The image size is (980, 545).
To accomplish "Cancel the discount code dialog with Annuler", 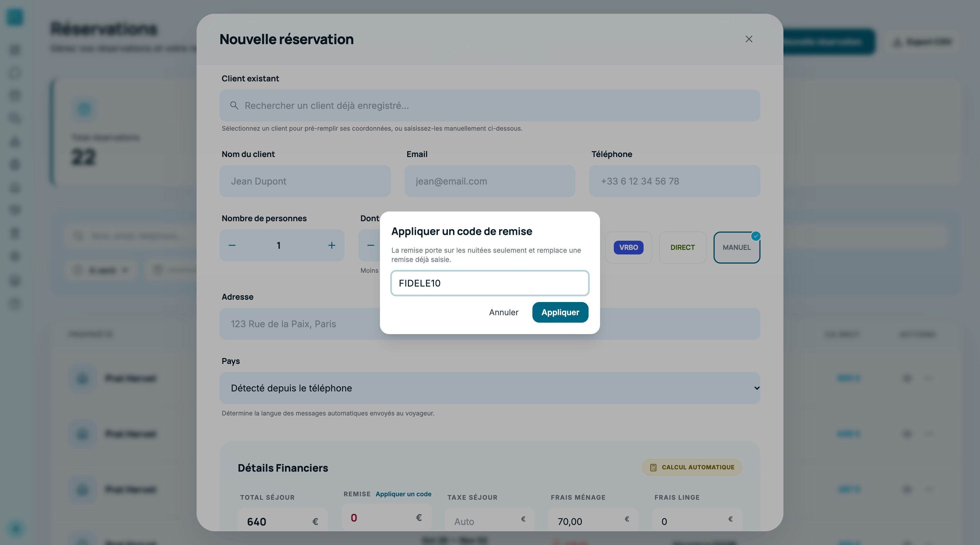I will tap(504, 312).
